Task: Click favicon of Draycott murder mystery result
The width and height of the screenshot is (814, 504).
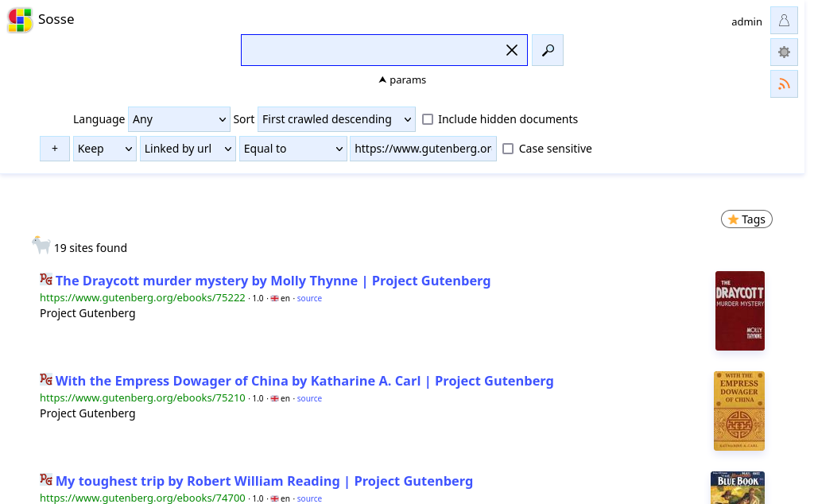Action: click(x=45, y=279)
